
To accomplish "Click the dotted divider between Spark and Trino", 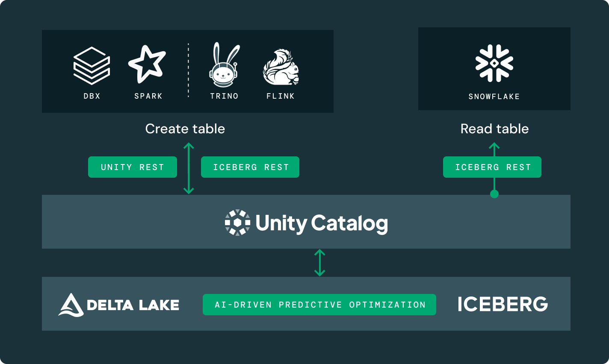I will pos(188,70).
